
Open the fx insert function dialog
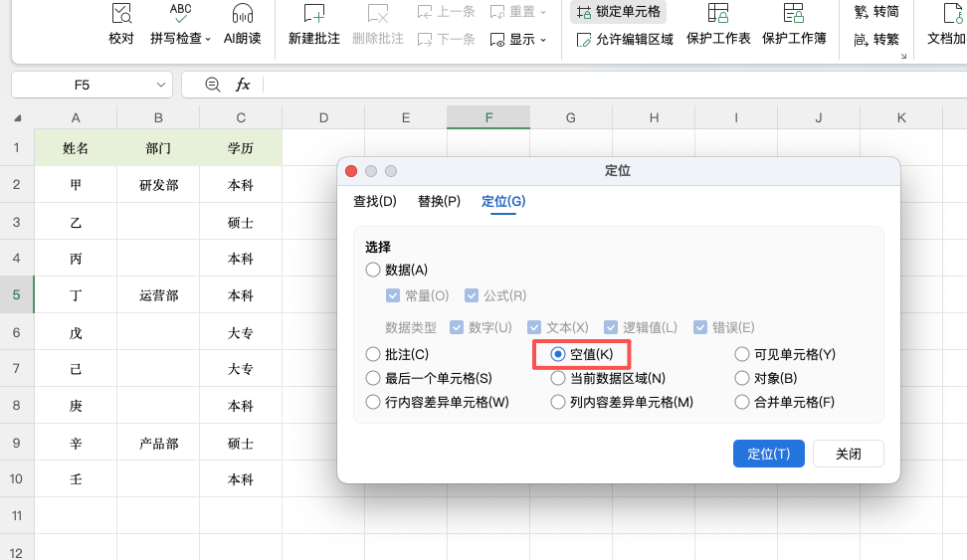click(x=243, y=85)
